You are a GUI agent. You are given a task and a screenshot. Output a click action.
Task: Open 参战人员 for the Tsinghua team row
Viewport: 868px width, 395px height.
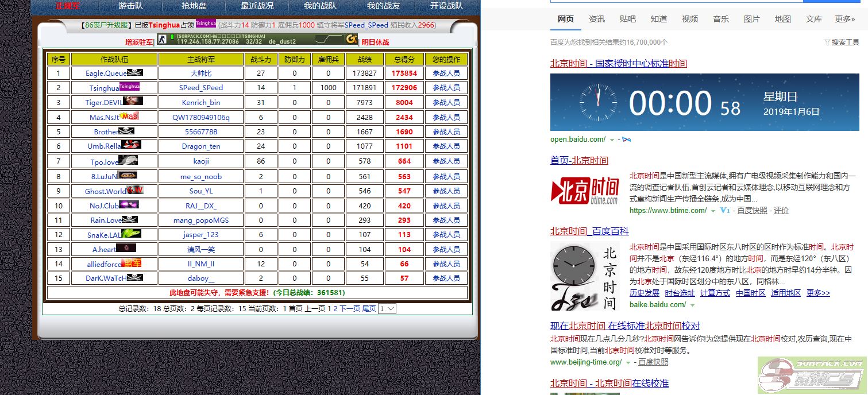click(447, 87)
